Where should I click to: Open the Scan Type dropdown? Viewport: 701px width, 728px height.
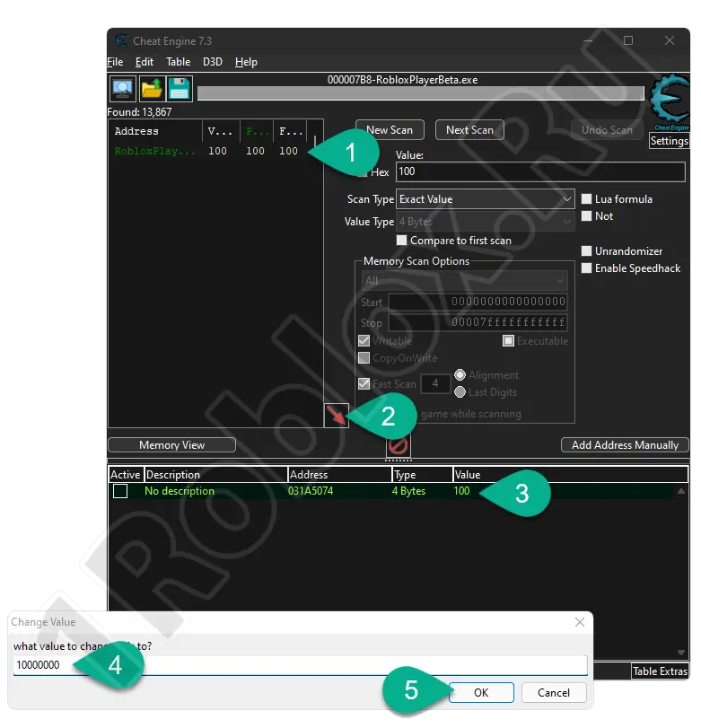485,199
